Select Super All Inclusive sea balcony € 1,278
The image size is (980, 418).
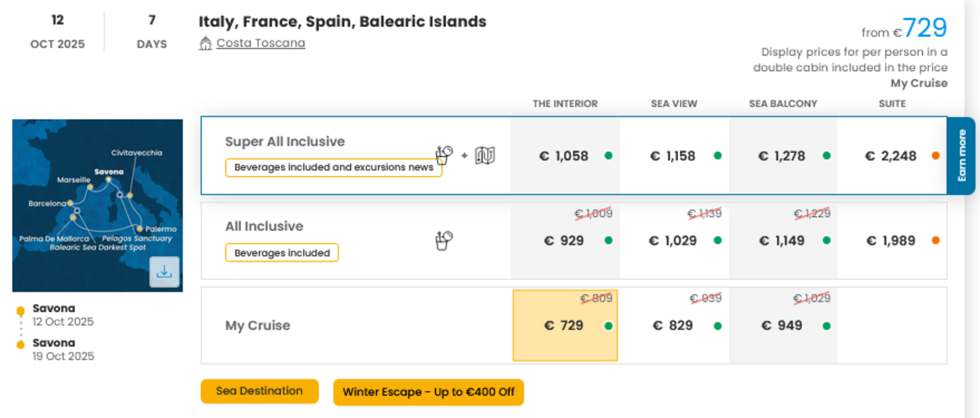click(783, 156)
